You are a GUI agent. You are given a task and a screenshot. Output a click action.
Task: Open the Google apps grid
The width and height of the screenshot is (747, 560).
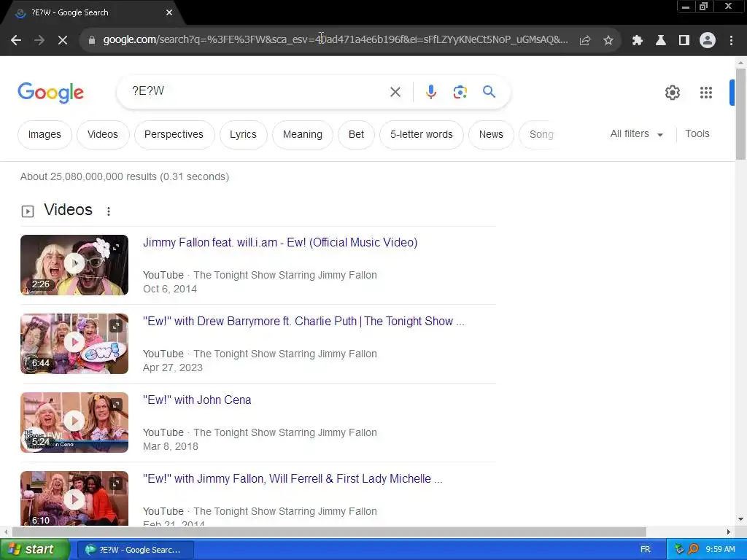tap(706, 93)
